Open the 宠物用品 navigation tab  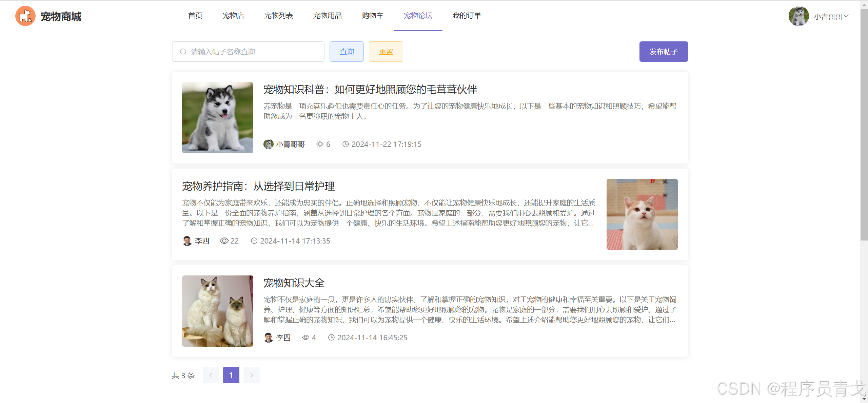[x=327, y=16]
